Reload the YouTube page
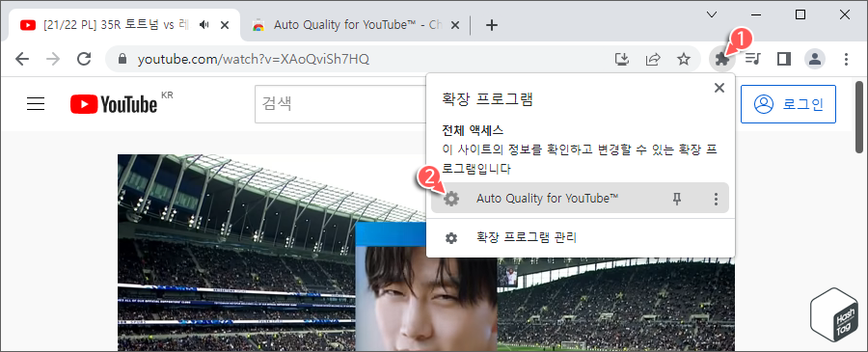 [x=84, y=59]
